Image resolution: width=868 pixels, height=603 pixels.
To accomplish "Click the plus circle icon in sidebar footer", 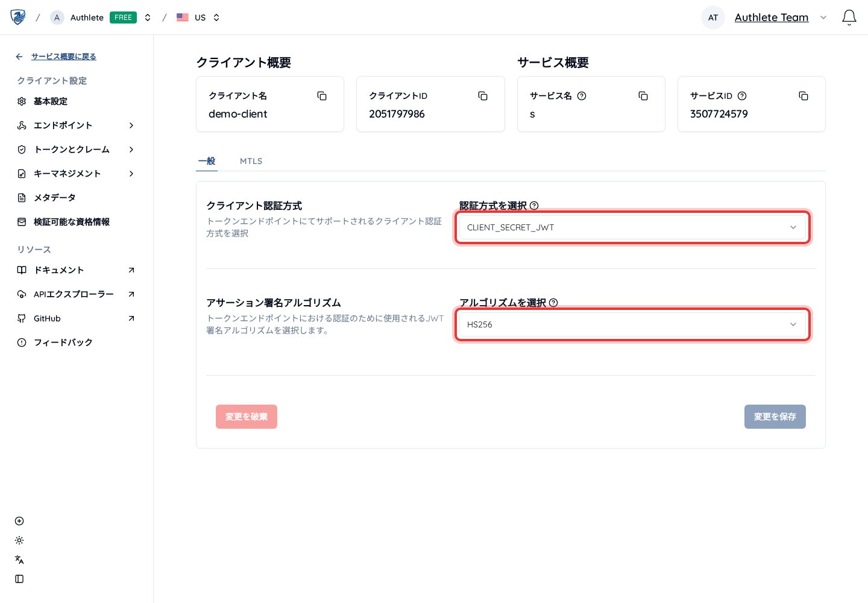I will 19,521.
